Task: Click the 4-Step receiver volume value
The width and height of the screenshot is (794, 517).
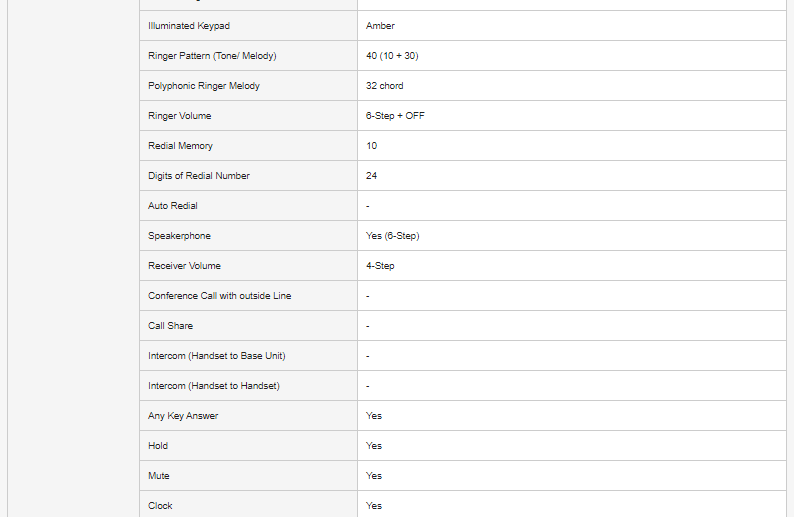Action: (x=380, y=266)
